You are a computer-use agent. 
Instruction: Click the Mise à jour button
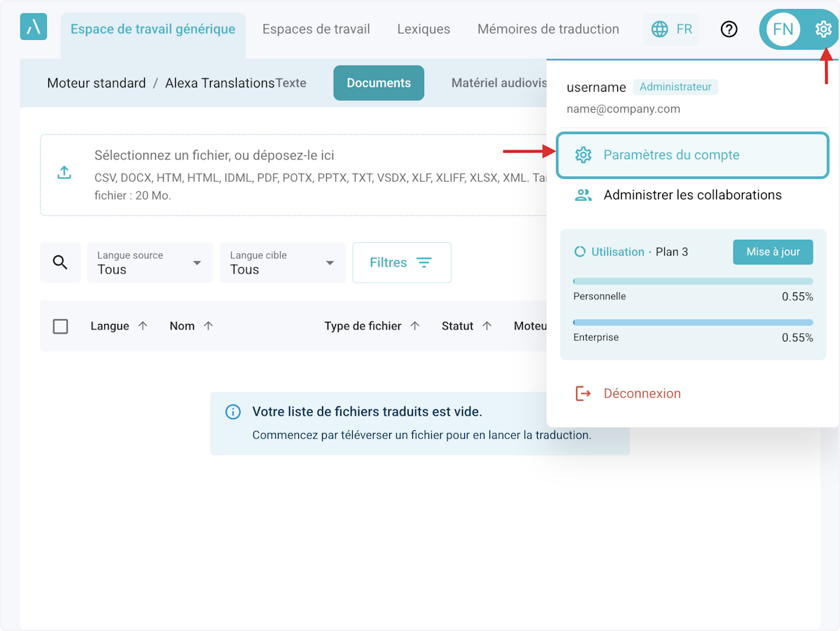[773, 252]
